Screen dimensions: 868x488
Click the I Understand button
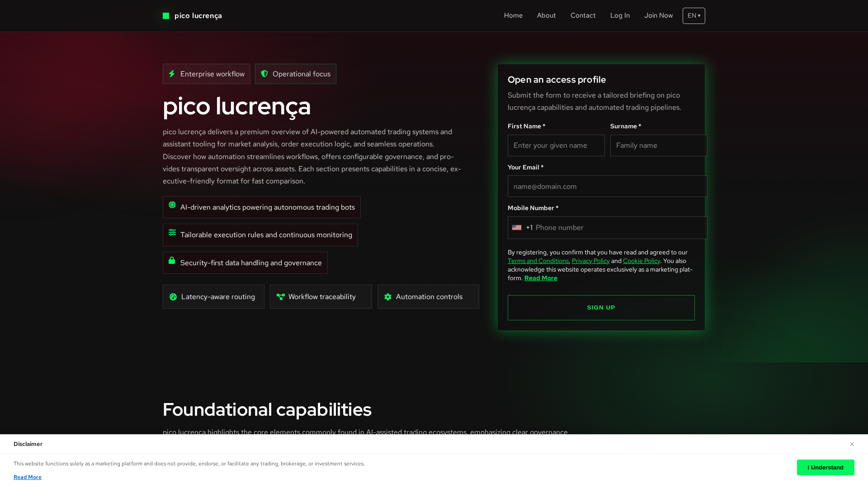[x=826, y=467]
